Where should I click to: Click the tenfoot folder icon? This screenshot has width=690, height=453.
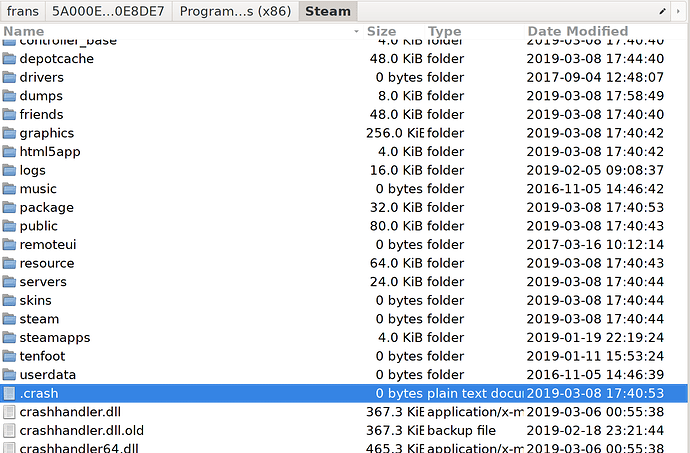[x=9, y=356]
